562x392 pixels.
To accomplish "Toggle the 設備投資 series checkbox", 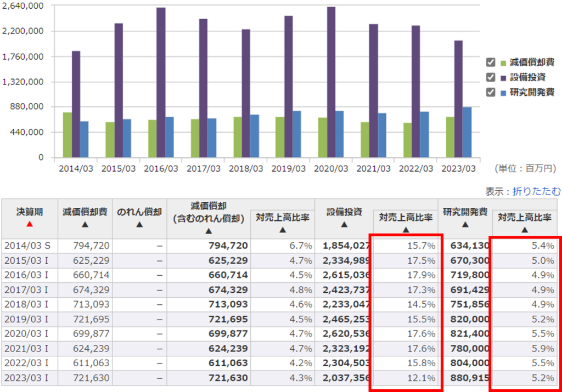I will tap(491, 77).
